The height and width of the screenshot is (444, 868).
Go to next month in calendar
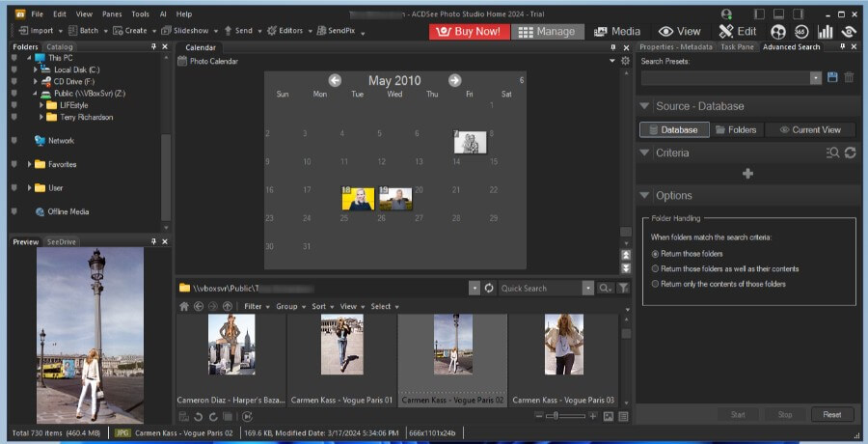point(454,80)
